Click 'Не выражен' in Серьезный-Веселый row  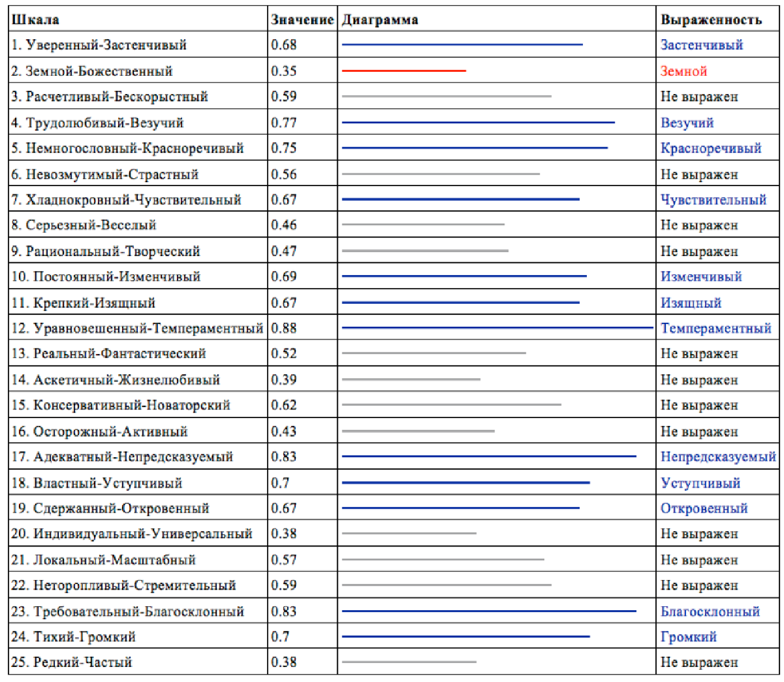(699, 225)
